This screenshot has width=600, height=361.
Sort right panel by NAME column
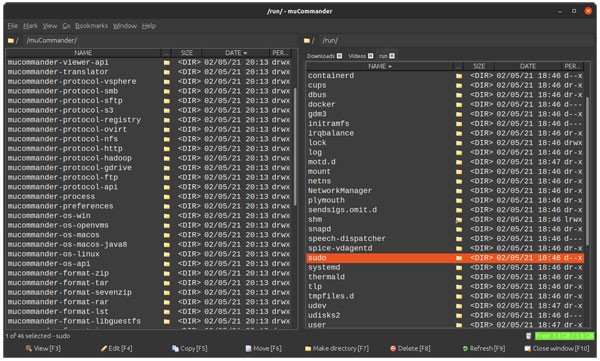[x=380, y=66]
